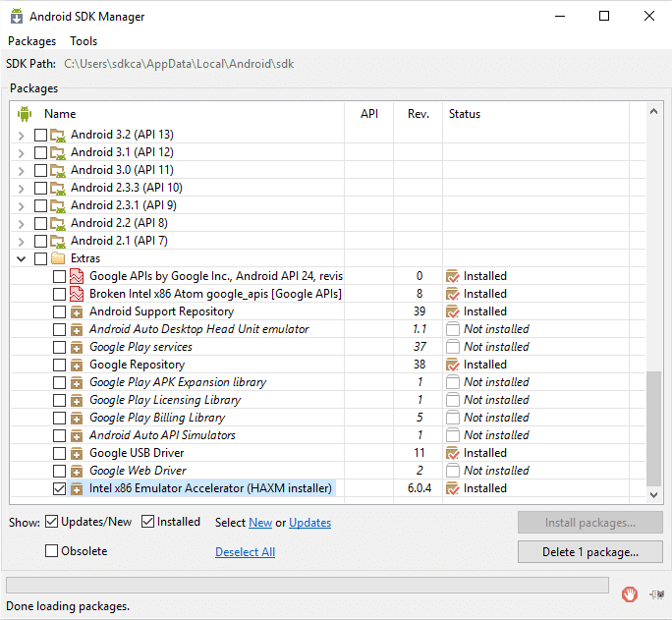Click the Updates link
The width and height of the screenshot is (672, 620).
click(x=309, y=523)
